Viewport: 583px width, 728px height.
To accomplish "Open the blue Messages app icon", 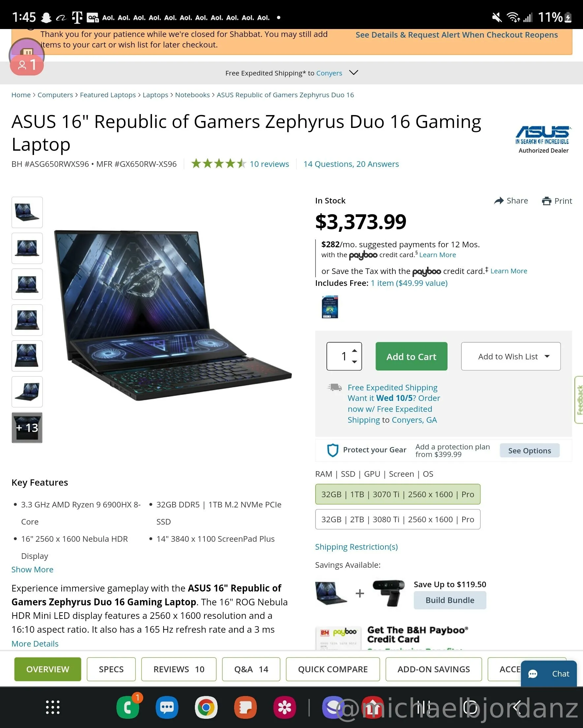I will tap(167, 707).
